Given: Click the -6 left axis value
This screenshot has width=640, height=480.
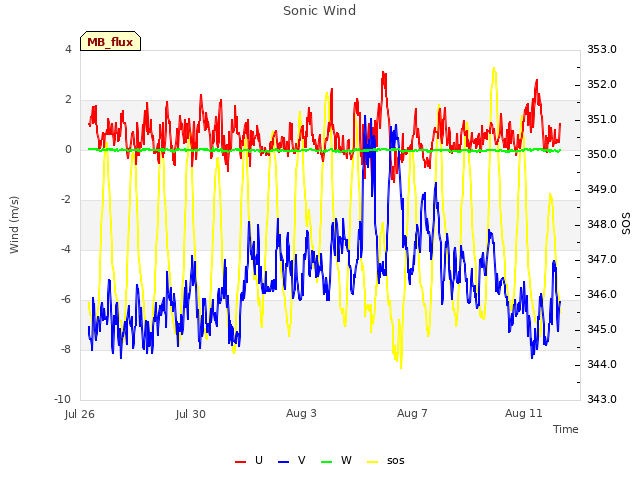Looking at the screenshot, I should coord(66,300).
